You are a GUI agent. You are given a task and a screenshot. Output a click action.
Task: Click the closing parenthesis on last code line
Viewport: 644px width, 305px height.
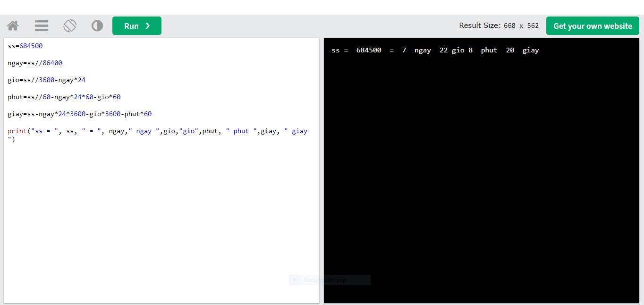pyautogui.click(x=13, y=139)
